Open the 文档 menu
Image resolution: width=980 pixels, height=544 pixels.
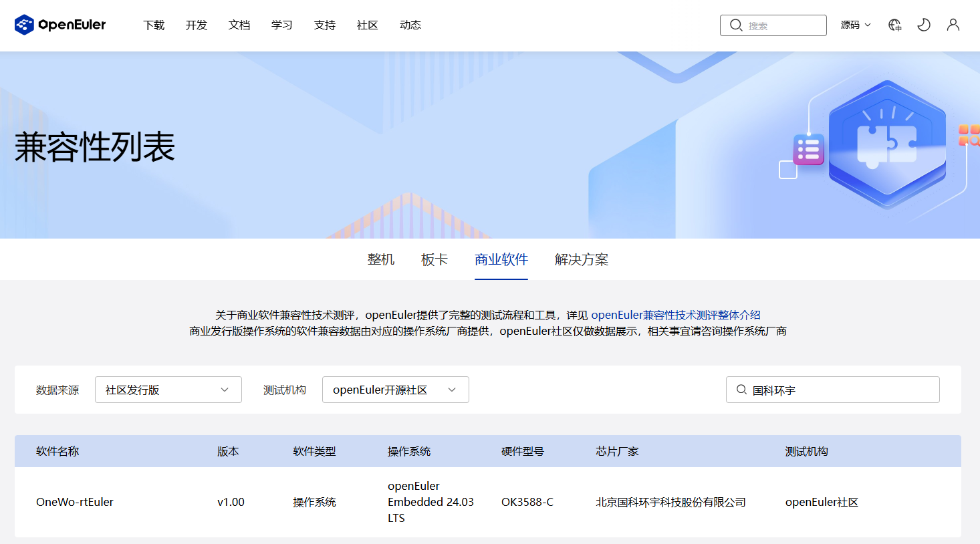click(239, 25)
